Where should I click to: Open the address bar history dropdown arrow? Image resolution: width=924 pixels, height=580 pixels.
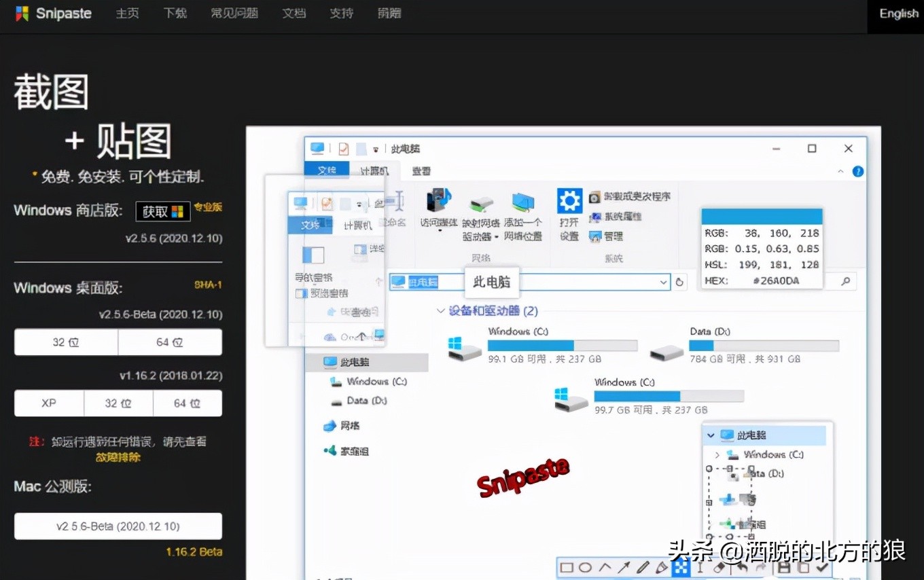[663, 282]
